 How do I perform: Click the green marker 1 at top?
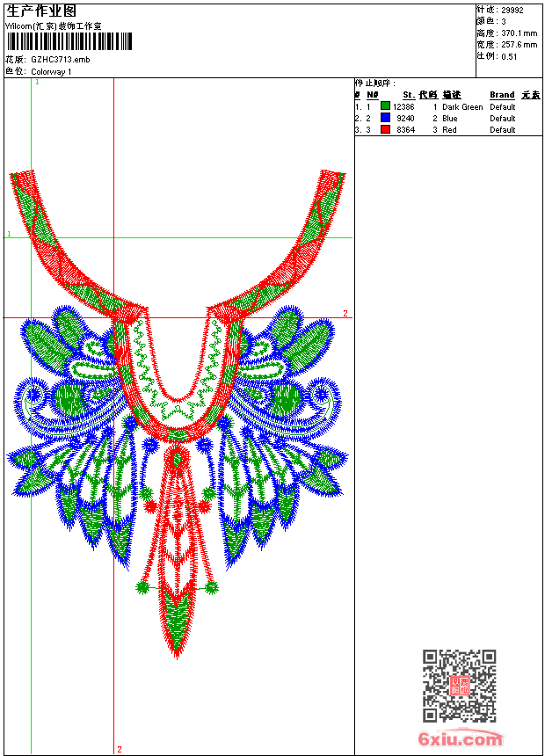click(37, 82)
